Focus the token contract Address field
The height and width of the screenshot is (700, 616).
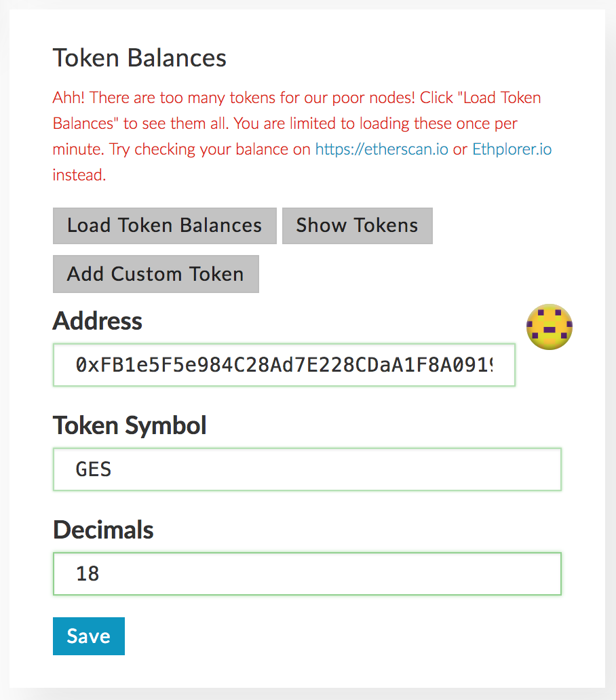(x=284, y=366)
